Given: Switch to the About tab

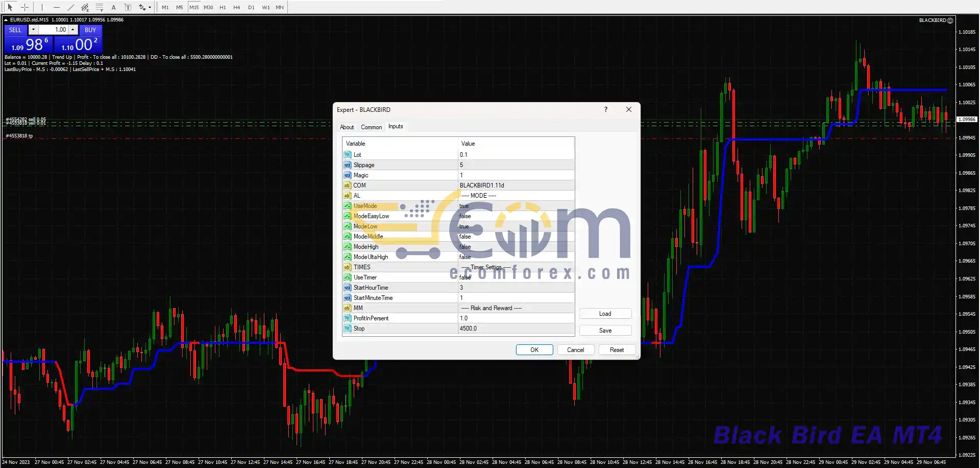Looking at the screenshot, I should point(347,127).
